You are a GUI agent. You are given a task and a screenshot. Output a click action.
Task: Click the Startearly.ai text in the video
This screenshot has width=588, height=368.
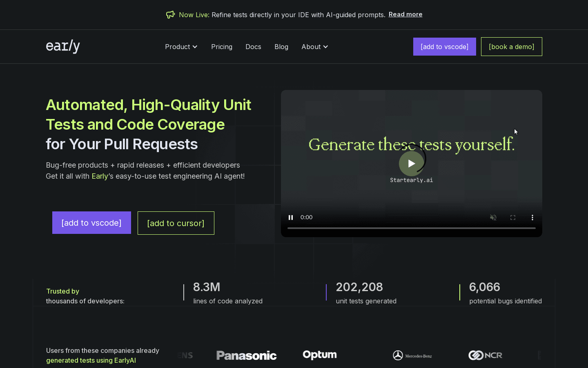[411, 180]
